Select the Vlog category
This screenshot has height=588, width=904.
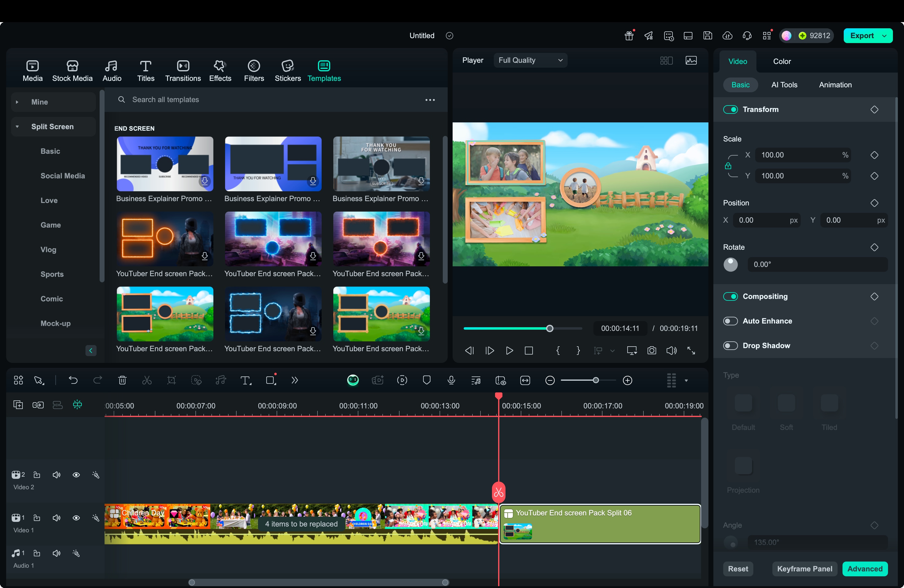pos(48,249)
